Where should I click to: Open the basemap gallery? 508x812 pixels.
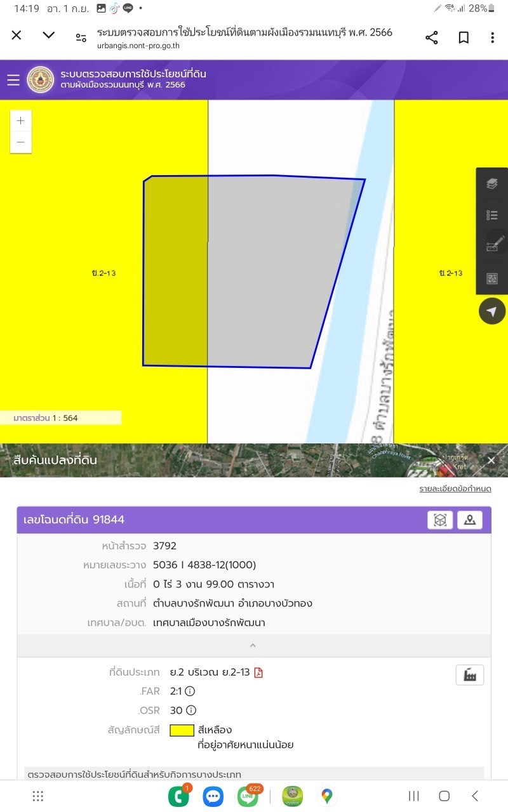click(492, 278)
